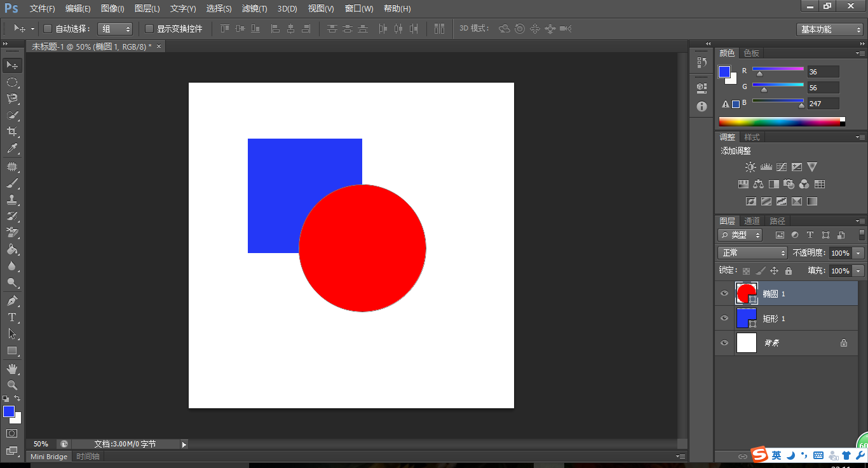Open the History panel icon
868x468 pixels.
pyautogui.click(x=702, y=62)
